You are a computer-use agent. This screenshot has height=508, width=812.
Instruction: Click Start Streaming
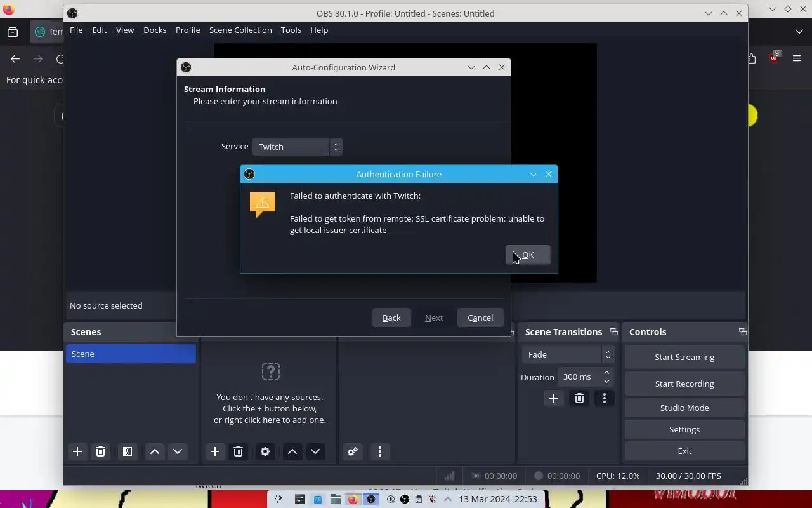684,357
